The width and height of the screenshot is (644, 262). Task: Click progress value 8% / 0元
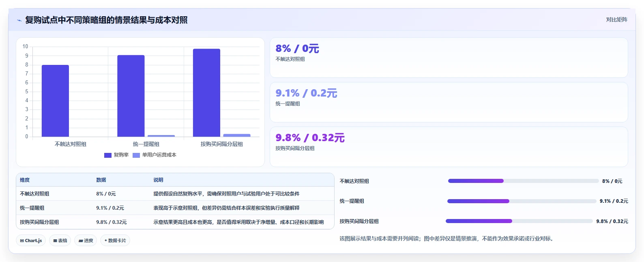tap(612, 181)
